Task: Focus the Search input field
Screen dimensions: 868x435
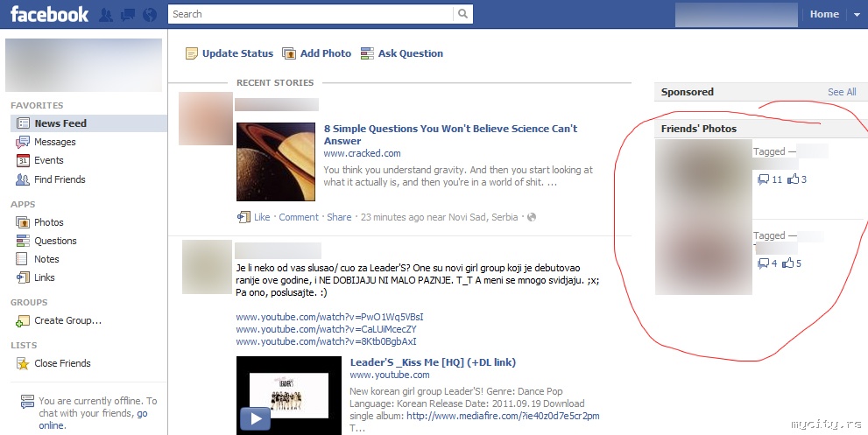Action: 311,14
